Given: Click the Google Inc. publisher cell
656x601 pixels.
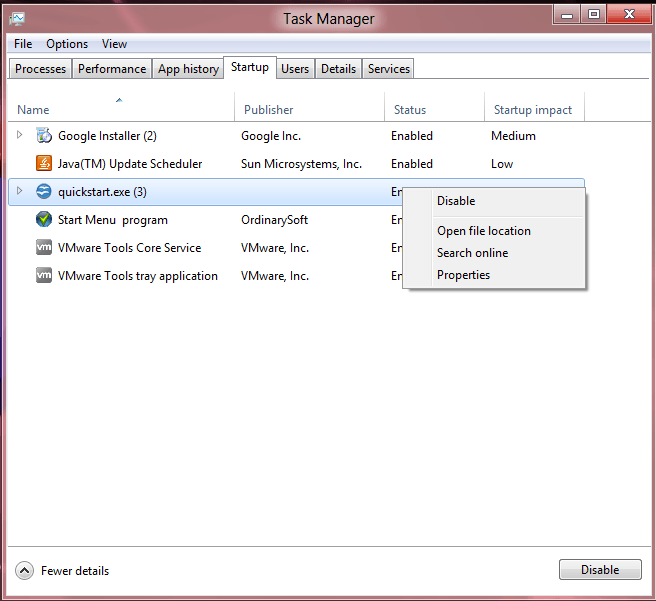Looking at the screenshot, I should (271, 136).
